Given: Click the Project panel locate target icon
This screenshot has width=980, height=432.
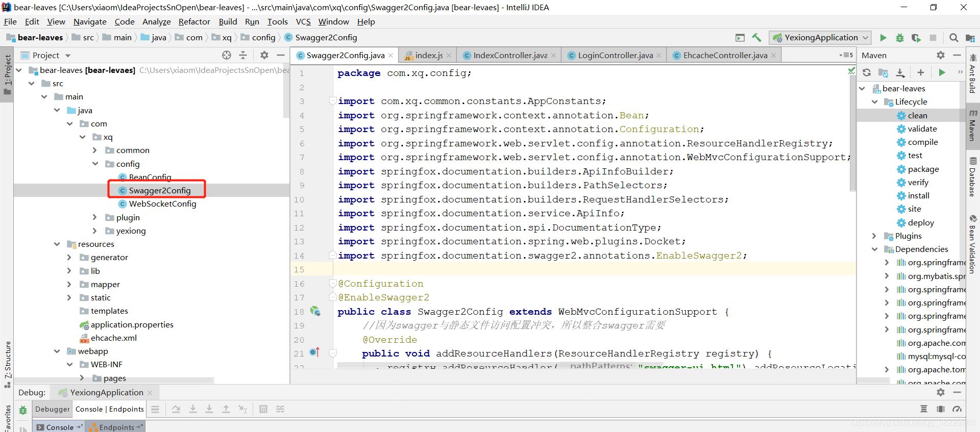Looking at the screenshot, I should pos(227,55).
